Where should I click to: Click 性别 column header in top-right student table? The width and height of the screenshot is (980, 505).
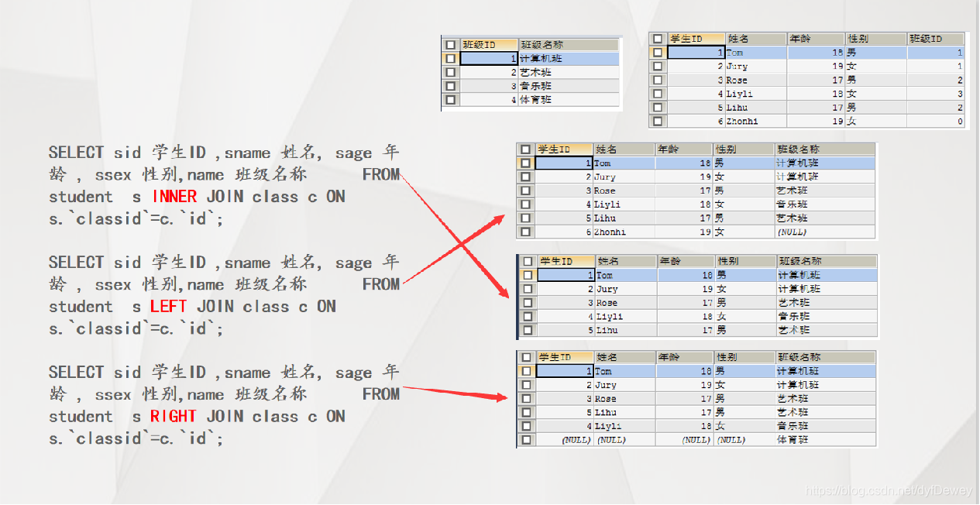pos(876,39)
